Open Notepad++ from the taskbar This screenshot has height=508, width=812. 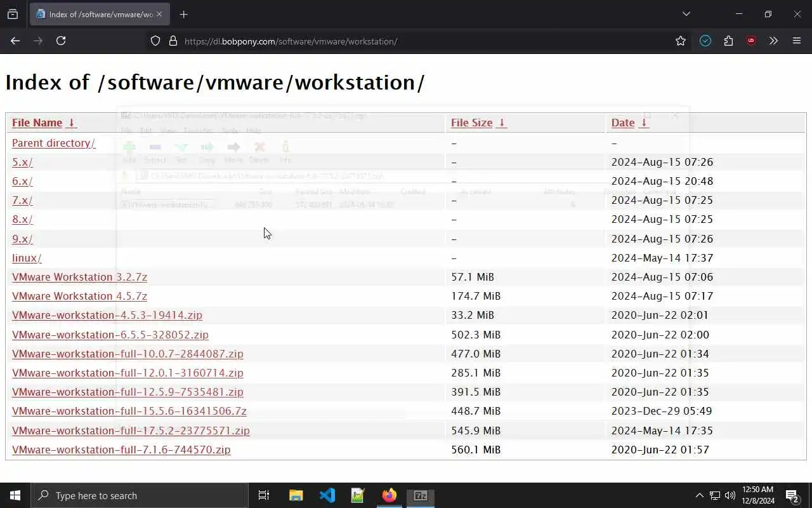(x=358, y=495)
